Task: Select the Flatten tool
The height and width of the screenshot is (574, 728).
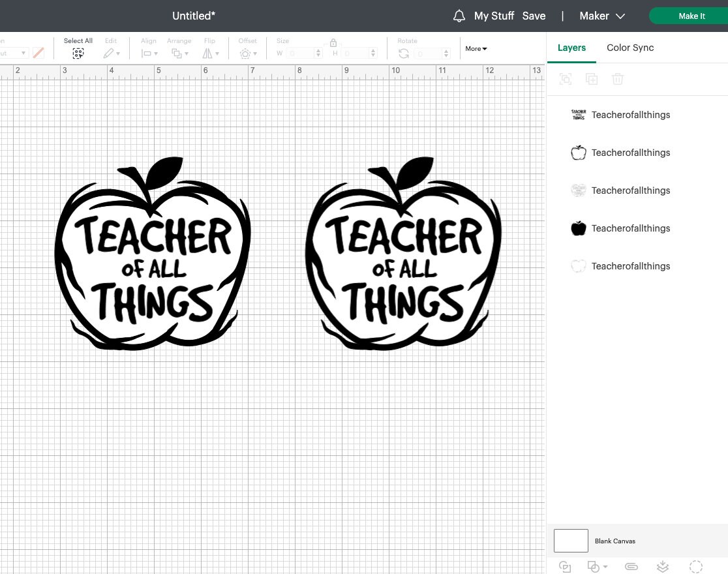Action: 663,567
